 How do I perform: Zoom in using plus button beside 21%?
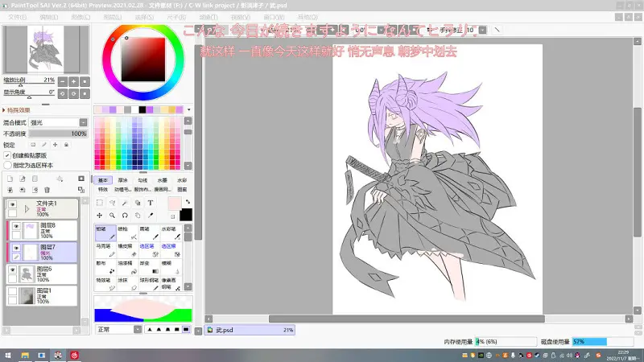[x=73, y=81]
